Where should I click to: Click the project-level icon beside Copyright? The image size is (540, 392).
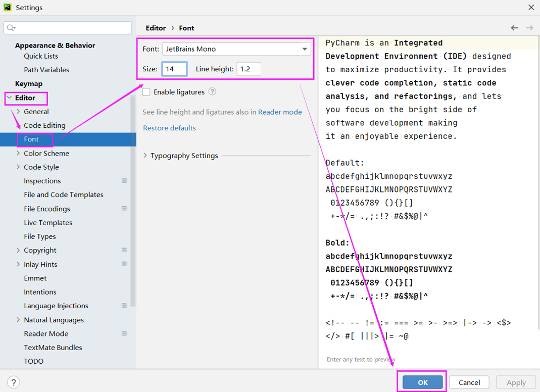(x=124, y=250)
